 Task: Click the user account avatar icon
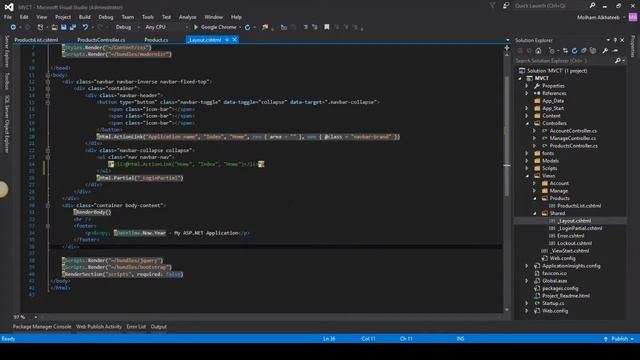click(x=633, y=17)
